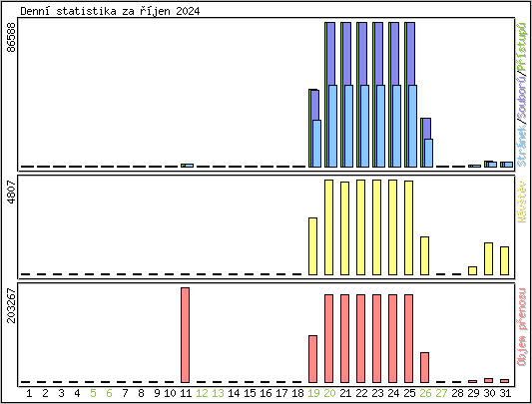
Task: Click day 29 on the x-axis
Action: pyautogui.click(x=473, y=393)
